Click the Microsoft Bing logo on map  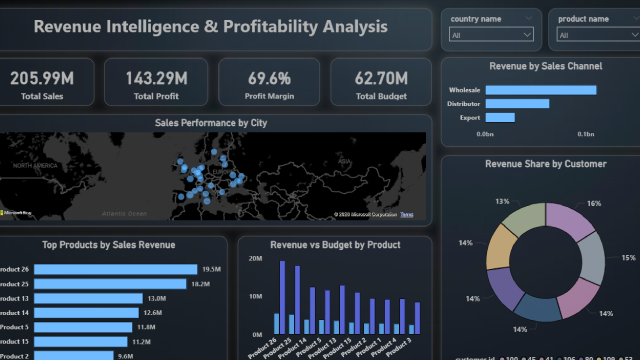pos(16,213)
